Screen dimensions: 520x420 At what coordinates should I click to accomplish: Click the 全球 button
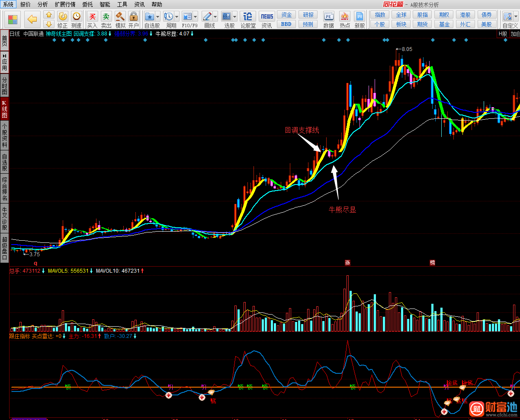point(401,15)
